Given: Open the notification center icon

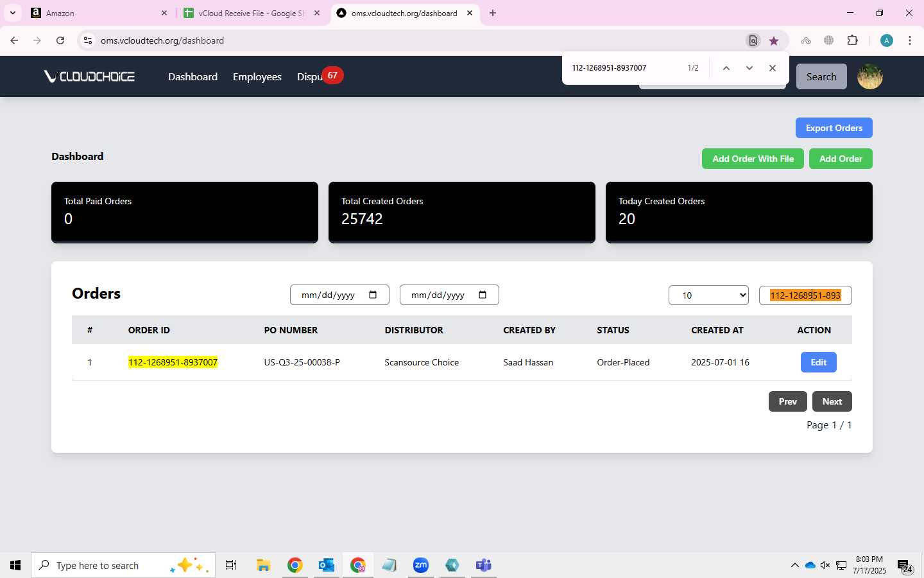Looking at the screenshot, I should click(x=905, y=566).
